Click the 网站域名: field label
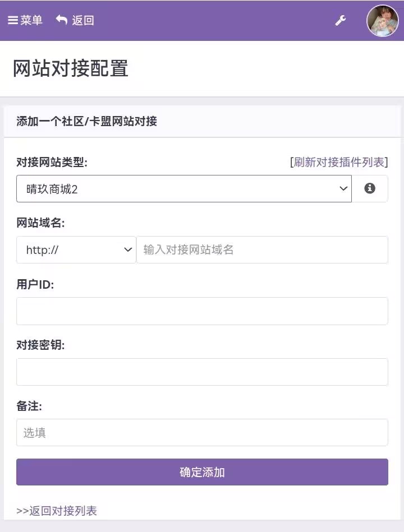The width and height of the screenshot is (404, 532). (x=40, y=223)
